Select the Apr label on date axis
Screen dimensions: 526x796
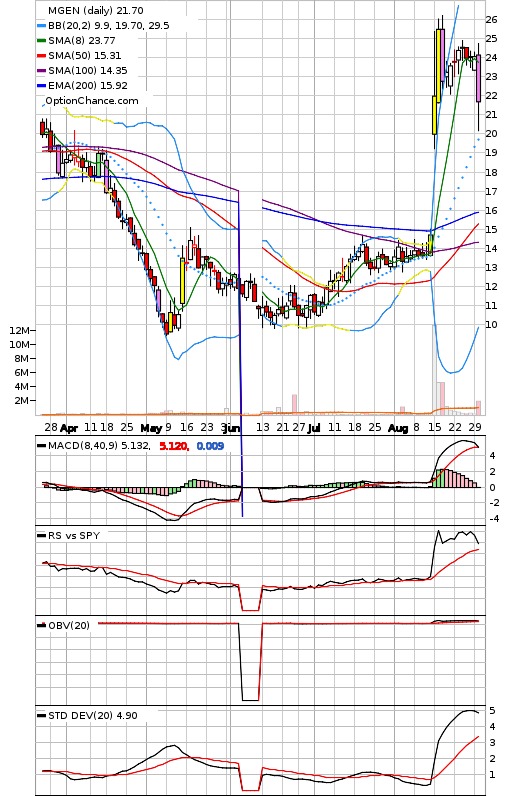(69, 428)
